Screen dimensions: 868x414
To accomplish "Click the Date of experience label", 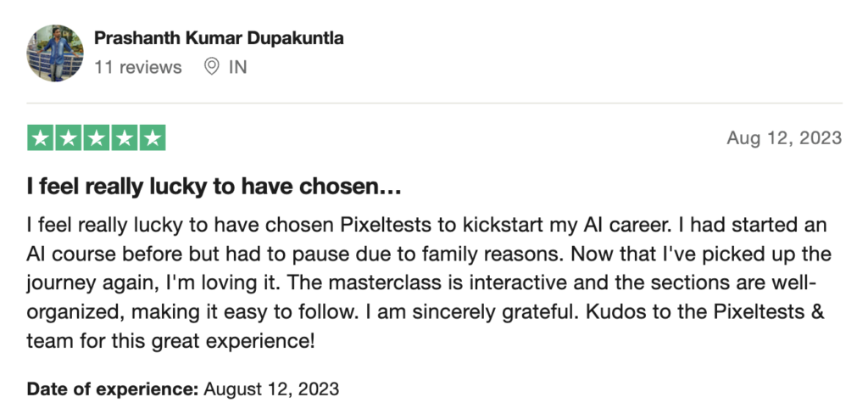I will (113, 389).
